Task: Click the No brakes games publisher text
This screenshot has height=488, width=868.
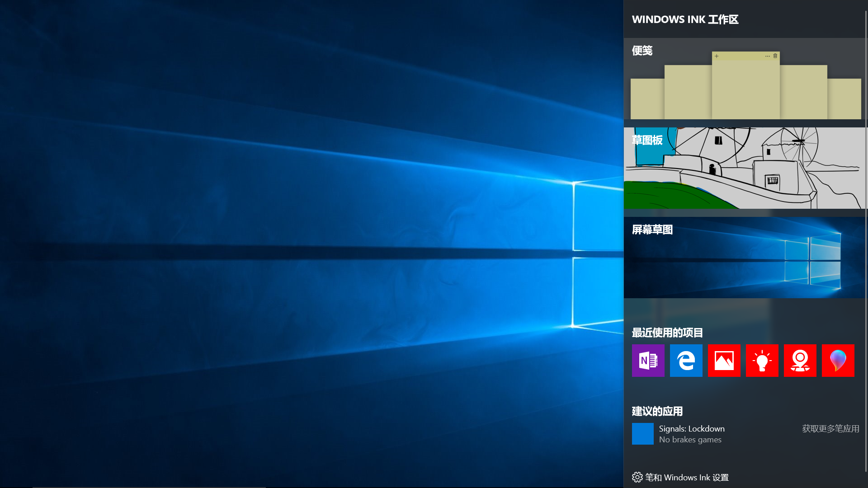Action: [x=690, y=440]
